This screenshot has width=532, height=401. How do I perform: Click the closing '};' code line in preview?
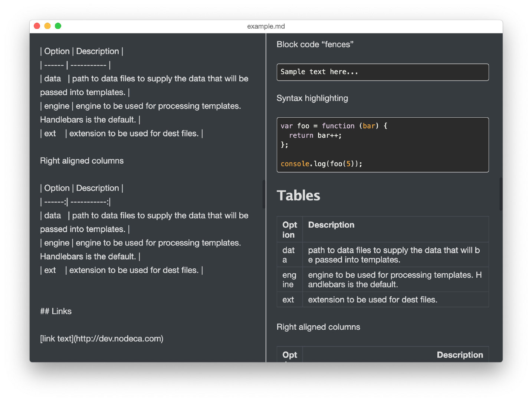(x=285, y=145)
